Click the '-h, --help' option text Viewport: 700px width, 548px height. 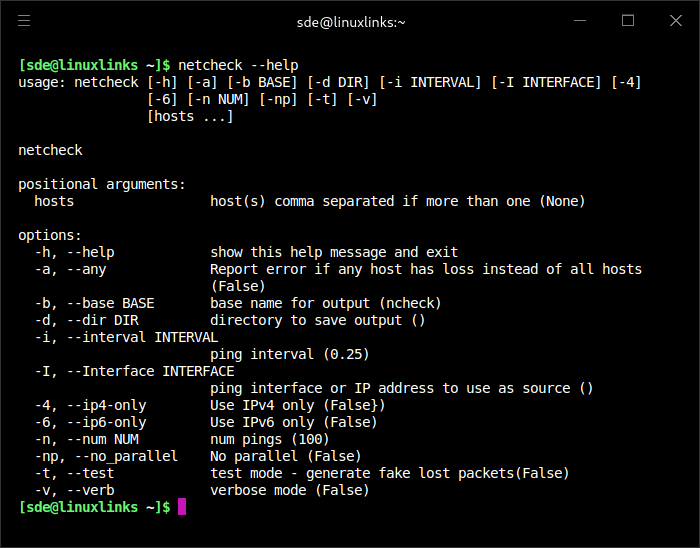[74, 252]
